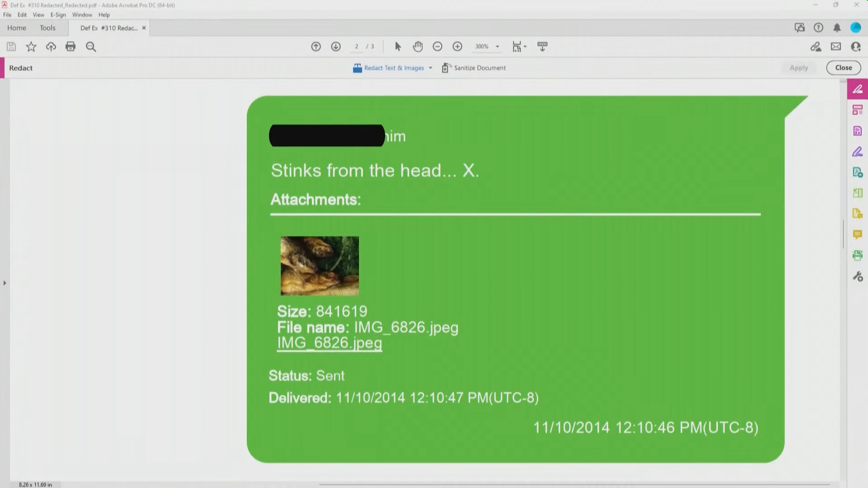Open Export PDF tool in right pane
Screen dimensions: 868x488
tap(858, 173)
